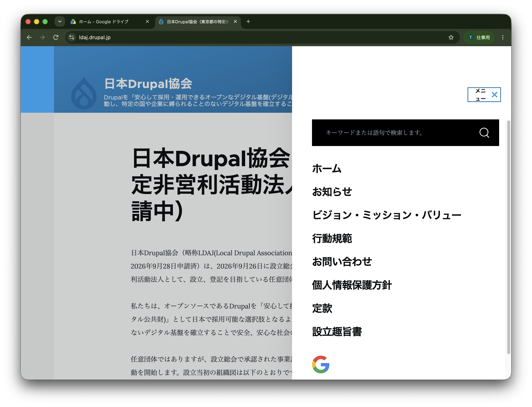Screen dimensions: 532x407
Task: Close the Google Drive tab
Action: 147,22
